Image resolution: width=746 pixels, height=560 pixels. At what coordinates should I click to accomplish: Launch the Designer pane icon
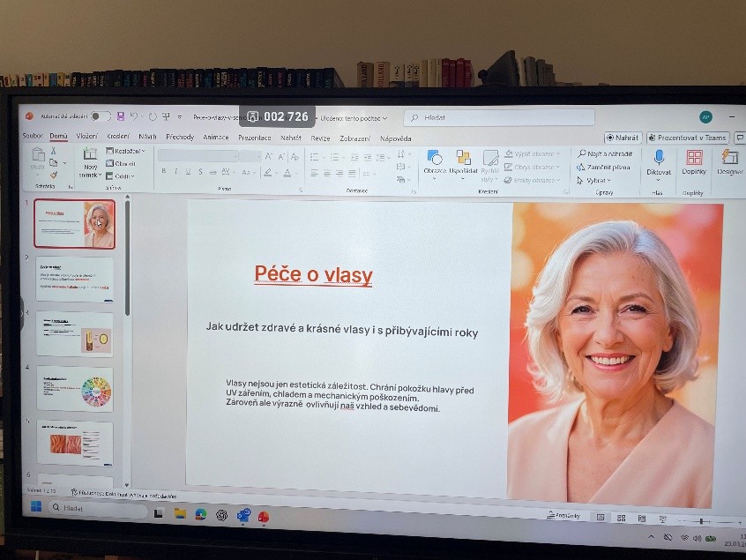pos(729,159)
